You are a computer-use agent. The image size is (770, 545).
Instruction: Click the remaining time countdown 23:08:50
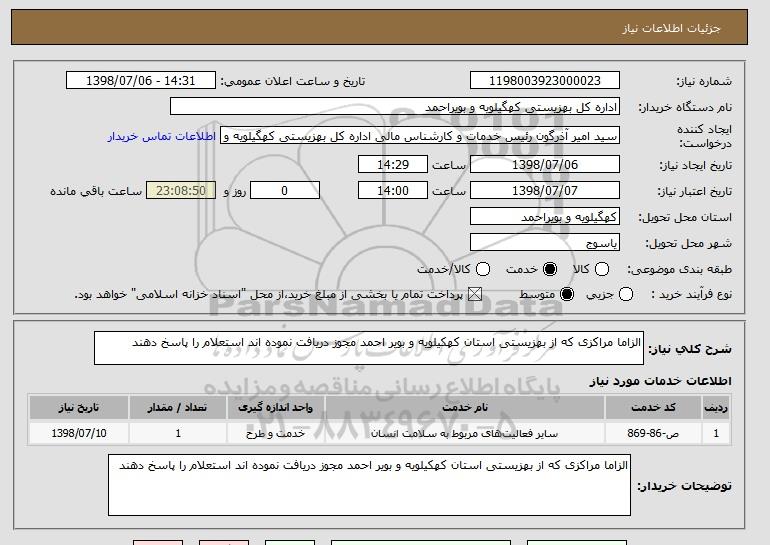(181, 191)
